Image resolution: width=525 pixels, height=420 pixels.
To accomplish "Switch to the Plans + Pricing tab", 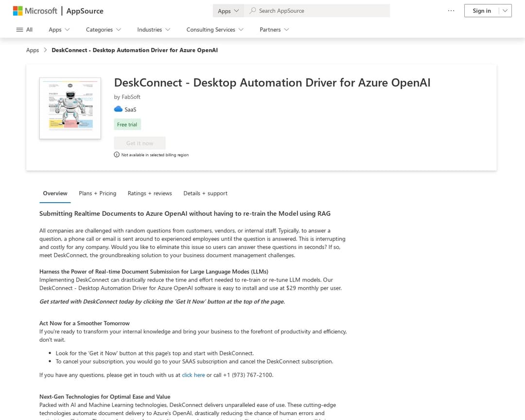I will pos(97,193).
